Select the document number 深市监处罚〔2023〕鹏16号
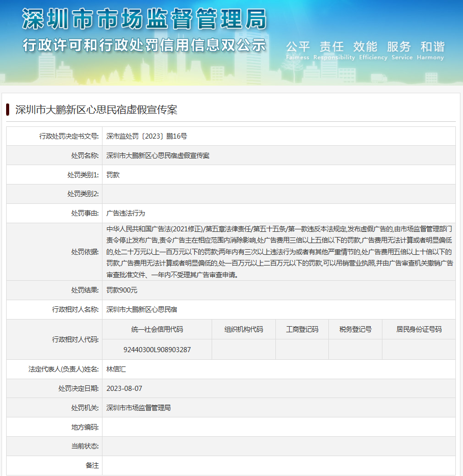463x476 pixels. [x=146, y=136]
